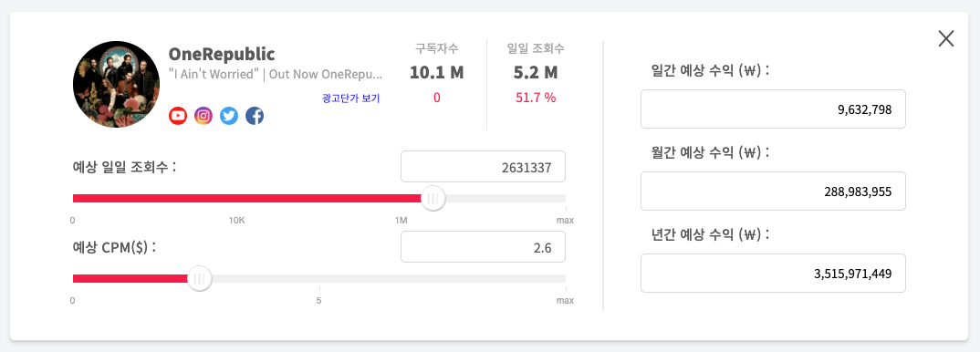Viewport: 980px width, 352px height.
Task: Click the 년간 예상 수익 field 3,515,971,449
Action: (x=773, y=273)
